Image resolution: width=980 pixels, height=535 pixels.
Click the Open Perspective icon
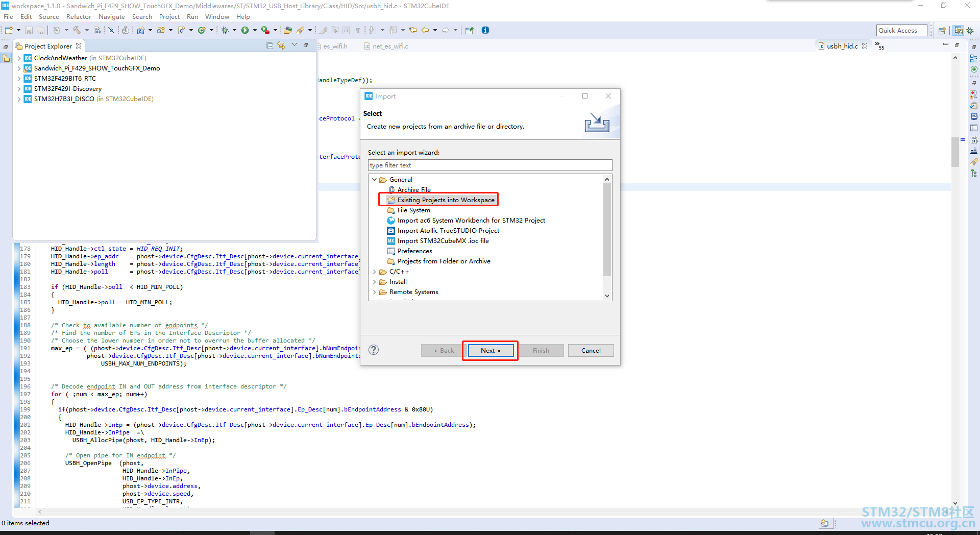pyautogui.click(x=942, y=31)
